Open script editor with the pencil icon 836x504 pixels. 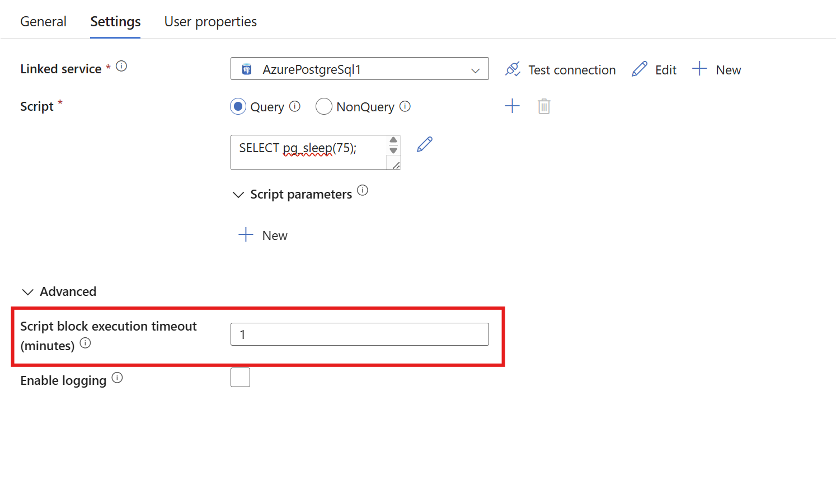tap(425, 144)
